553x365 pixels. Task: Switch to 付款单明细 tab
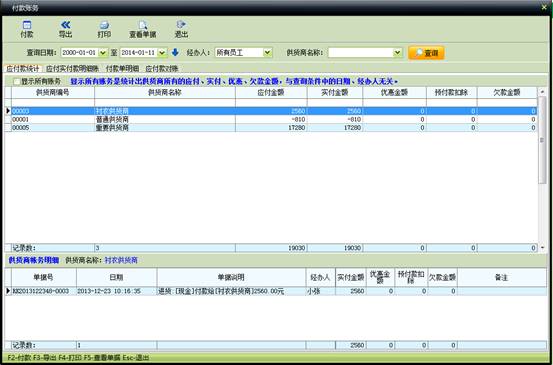122,68
